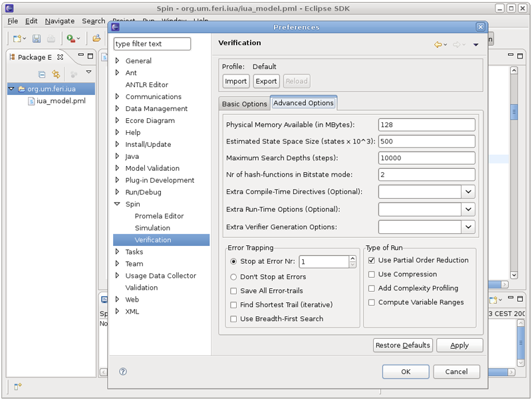Click the type filter text field
Viewport: 532px width, 400px height.
pos(152,43)
